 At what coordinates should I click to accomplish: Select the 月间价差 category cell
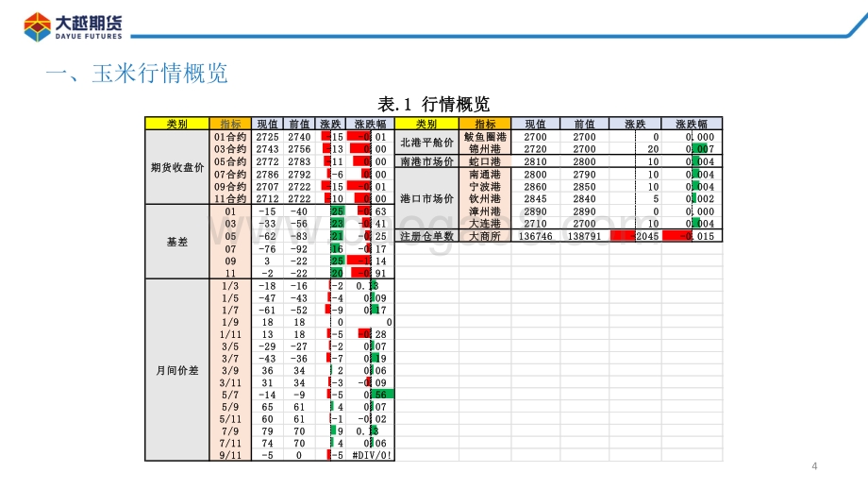pyautogui.click(x=177, y=370)
